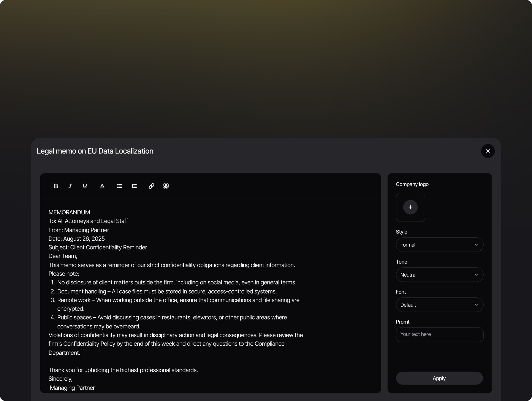Insert a numbered list
The width and height of the screenshot is (532, 401).
click(x=134, y=186)
